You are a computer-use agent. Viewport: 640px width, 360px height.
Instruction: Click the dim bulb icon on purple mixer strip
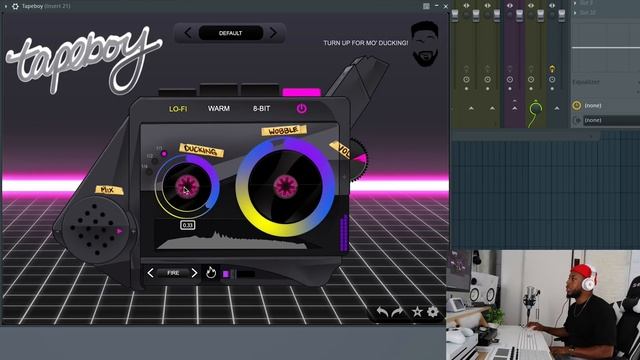tap(509, 69)
